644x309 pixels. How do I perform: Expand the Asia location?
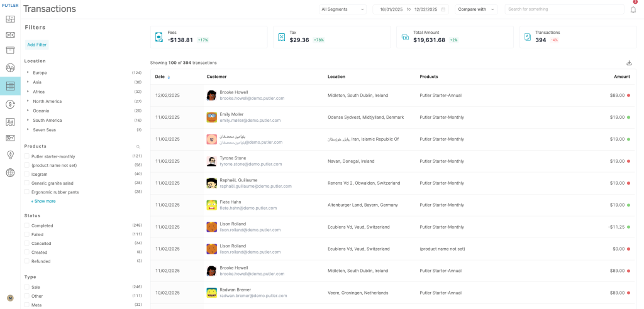tap(28, 82)
